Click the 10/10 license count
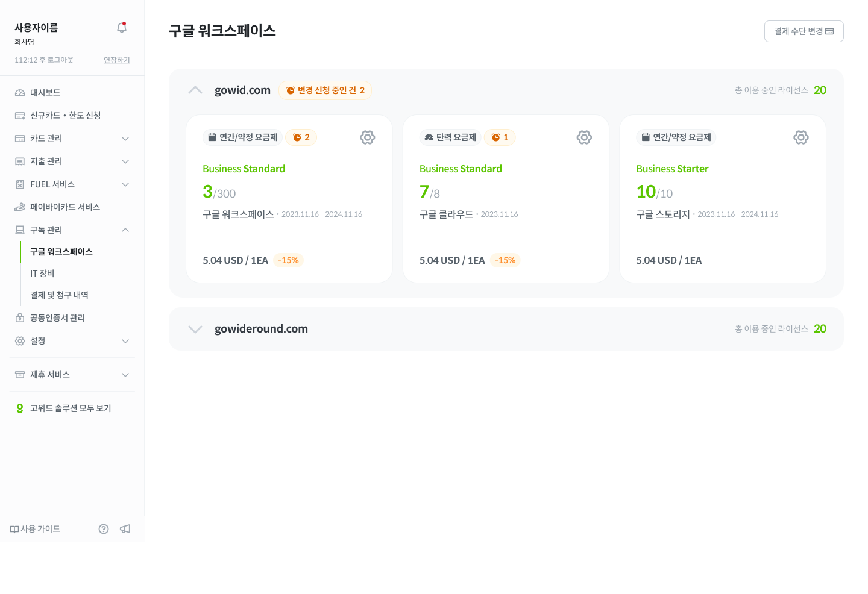Image resolution: width=868 pixels, height=594 pixels. click(x=655, y=192)
